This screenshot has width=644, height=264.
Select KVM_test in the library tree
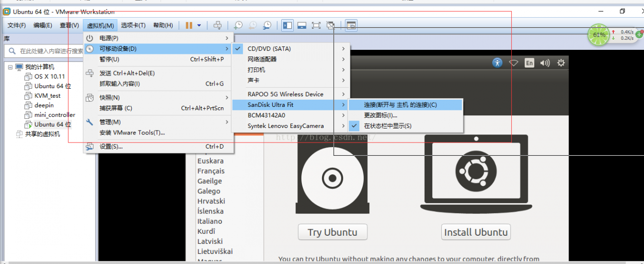[47, 96]
